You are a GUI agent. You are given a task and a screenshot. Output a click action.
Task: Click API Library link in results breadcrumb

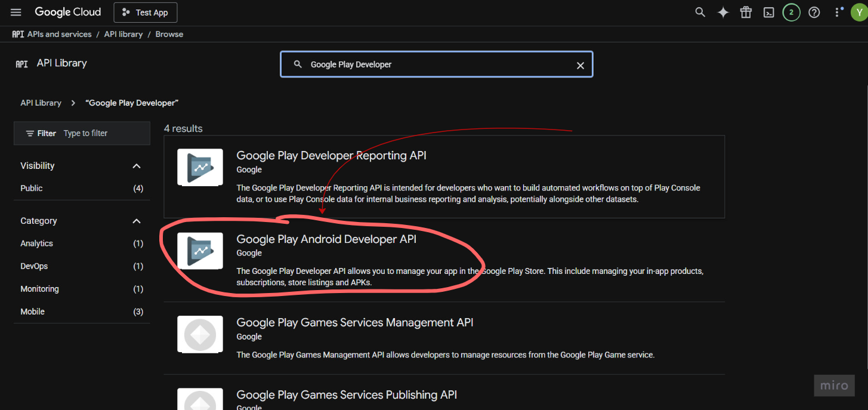pyautogui.click(x=41, y=103)
